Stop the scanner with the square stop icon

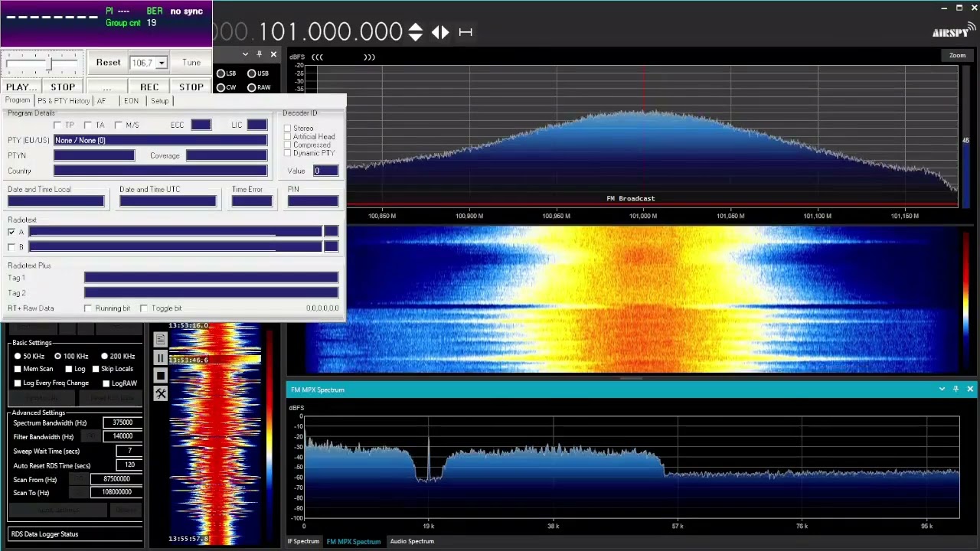point(160,376)
